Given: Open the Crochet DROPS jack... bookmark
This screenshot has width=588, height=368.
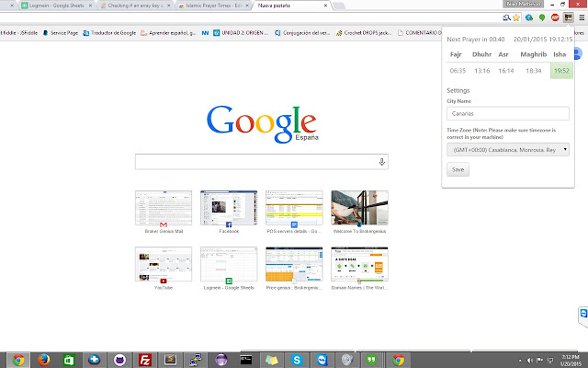Looking at the screenshot, I should coord(364,33).
